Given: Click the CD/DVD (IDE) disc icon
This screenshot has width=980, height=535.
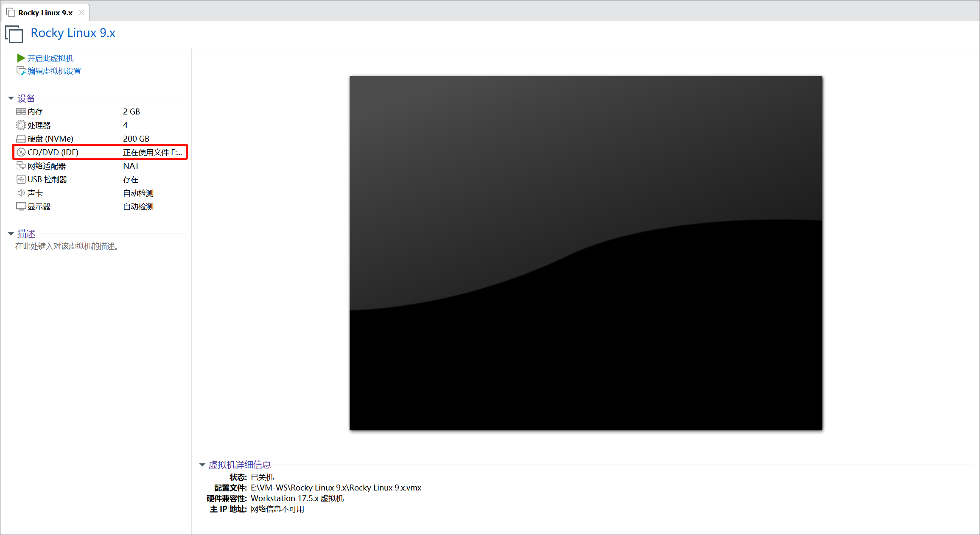Looking at the screenshot, I should [21, 152].
